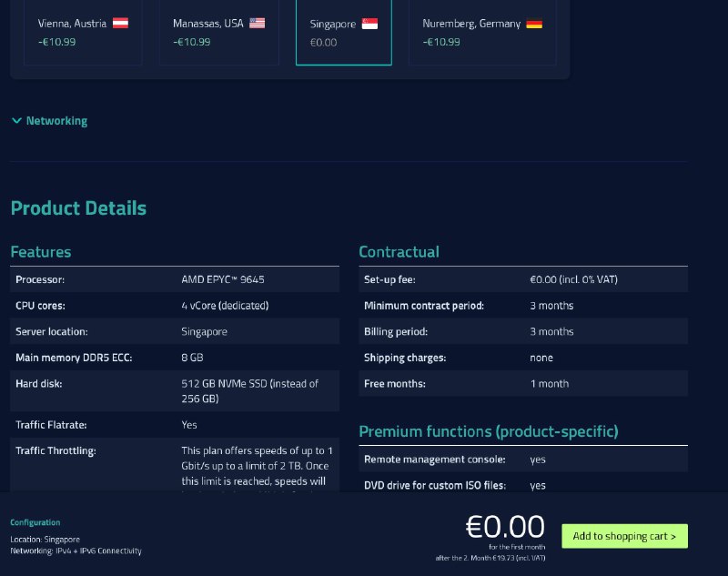Select the Vienna, Austria location option

(x=83, y=33)
